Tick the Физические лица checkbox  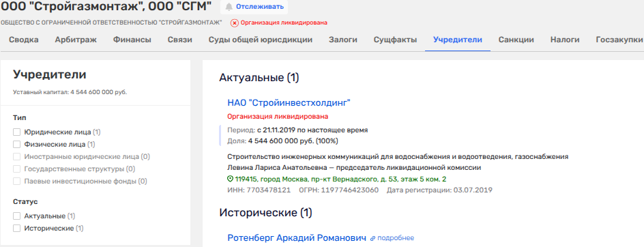click(x=17, y=145)
